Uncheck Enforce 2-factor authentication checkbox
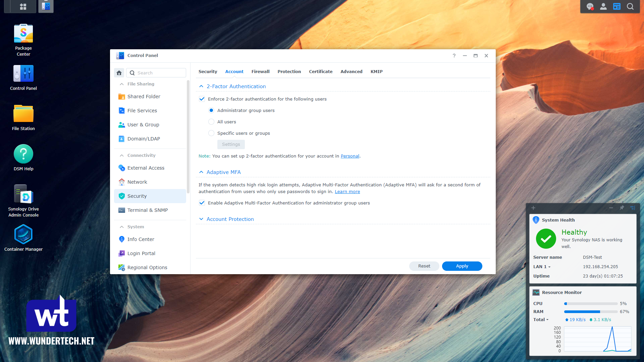Screen dimensions: 644x362 point(202,99)
